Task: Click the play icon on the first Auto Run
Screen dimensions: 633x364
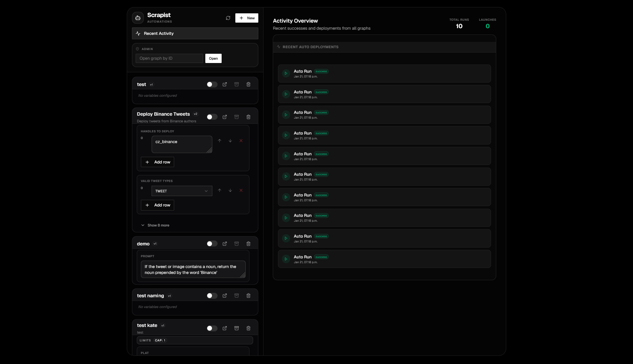Action: (286, 73)
